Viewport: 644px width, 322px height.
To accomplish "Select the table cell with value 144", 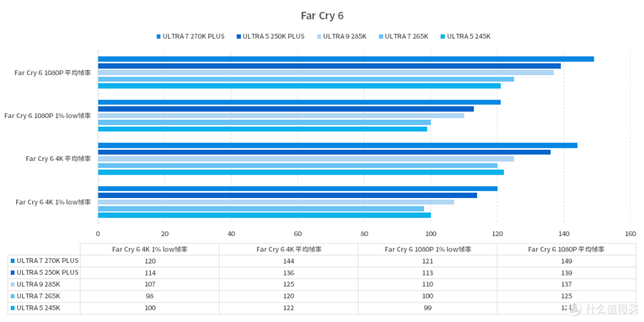I will (289, 261).
